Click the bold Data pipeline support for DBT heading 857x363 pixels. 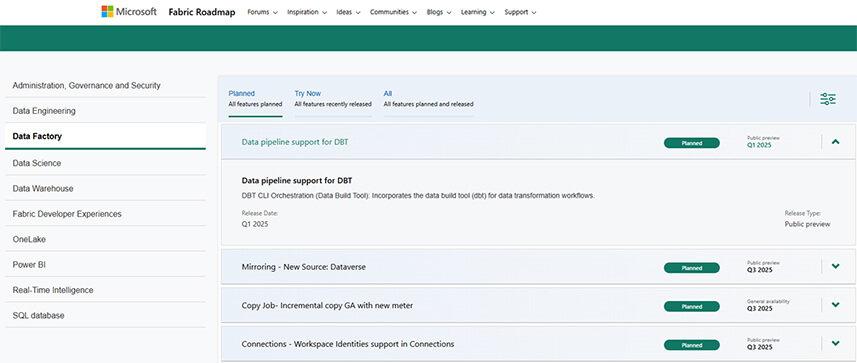click(x=297, y=180)
